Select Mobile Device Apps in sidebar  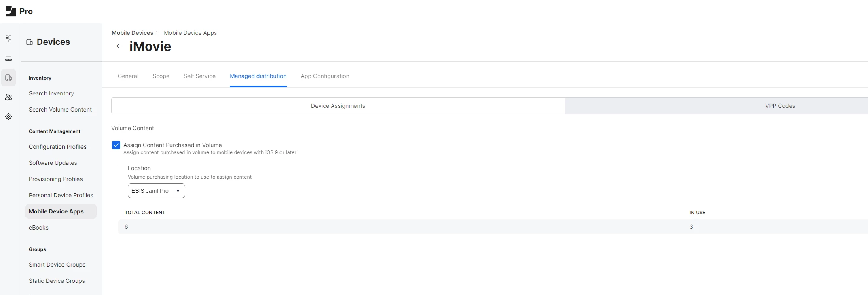61,211
